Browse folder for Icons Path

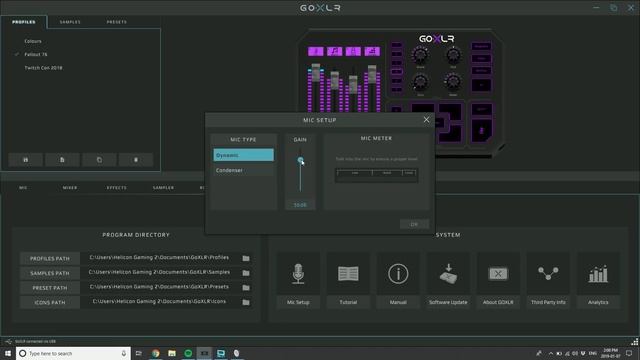(246, 302)
